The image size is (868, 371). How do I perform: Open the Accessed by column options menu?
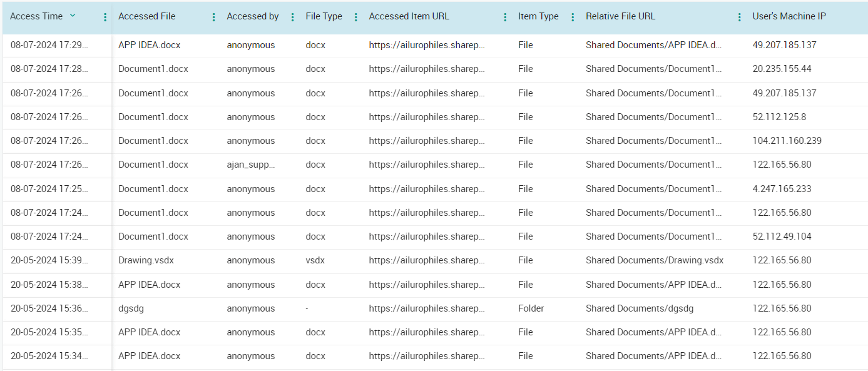click(293, 18)
